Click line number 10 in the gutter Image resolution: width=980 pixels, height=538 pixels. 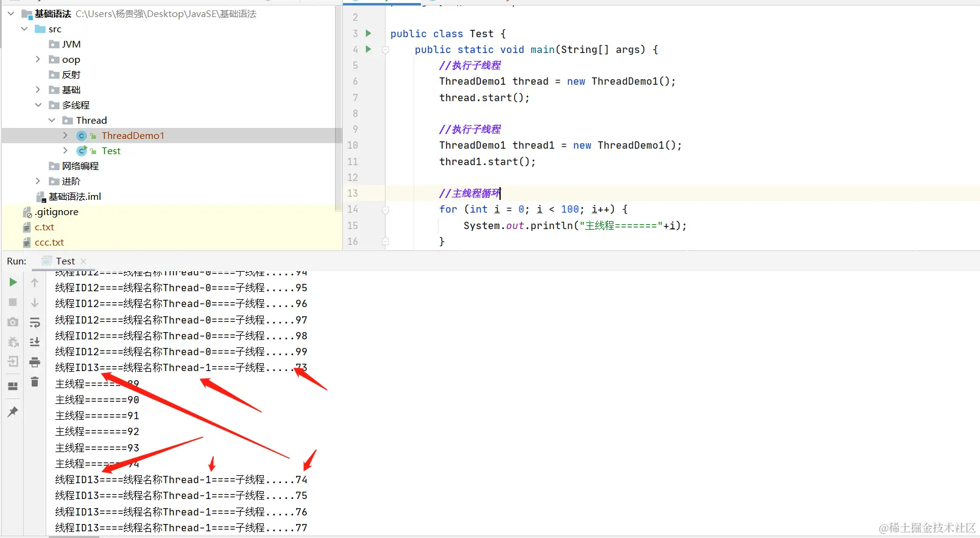tap(353, 145)
